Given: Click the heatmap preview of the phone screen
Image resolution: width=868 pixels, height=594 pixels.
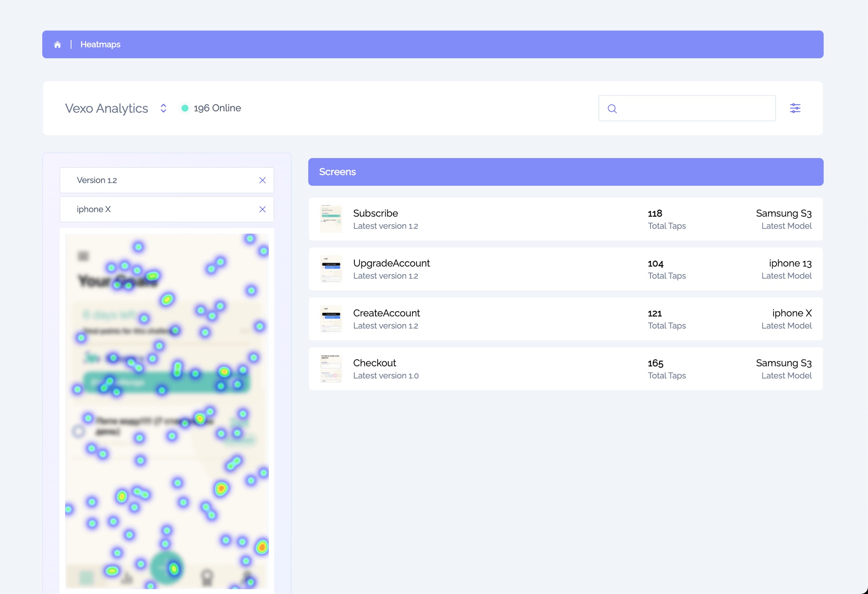Looking at the screenshot, I should click(167, 411).
